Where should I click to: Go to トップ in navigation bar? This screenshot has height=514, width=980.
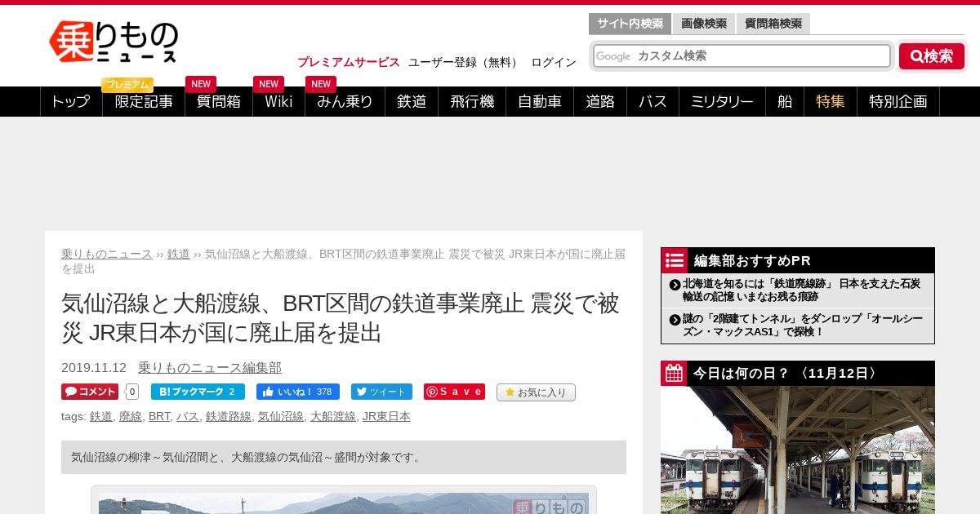(71, 102)
